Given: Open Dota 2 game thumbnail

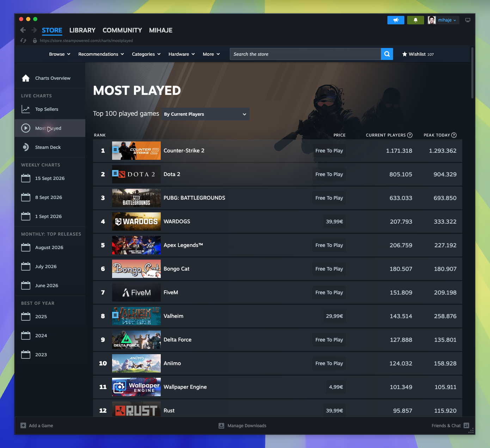Looking at the screenshot, I should click(x=136, y=174).
